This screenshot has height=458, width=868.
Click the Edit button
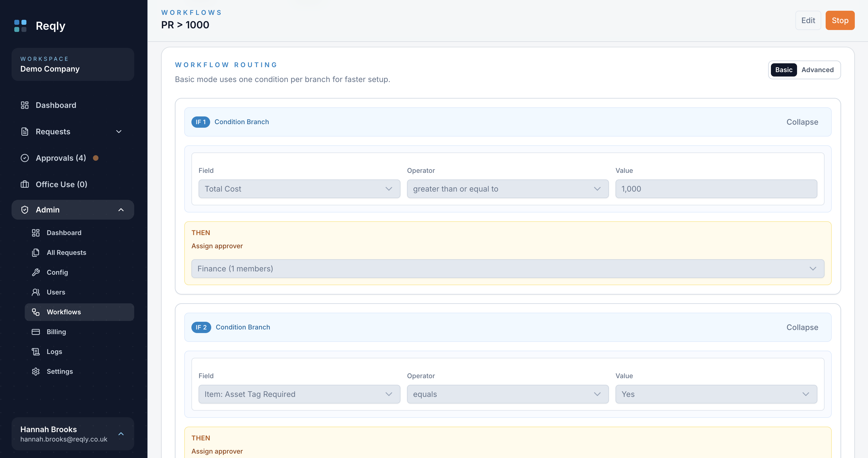(x=808, y=20)
